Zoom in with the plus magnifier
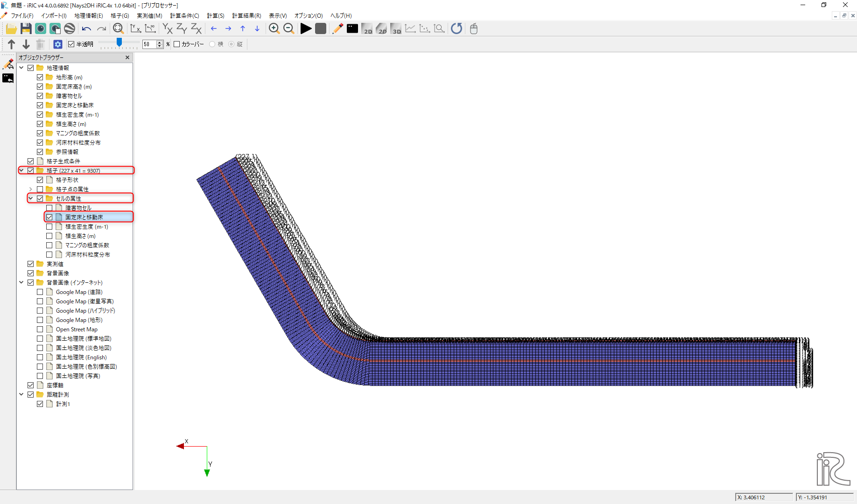The height and width of the screenshot is (504, 857). [274, 29]
